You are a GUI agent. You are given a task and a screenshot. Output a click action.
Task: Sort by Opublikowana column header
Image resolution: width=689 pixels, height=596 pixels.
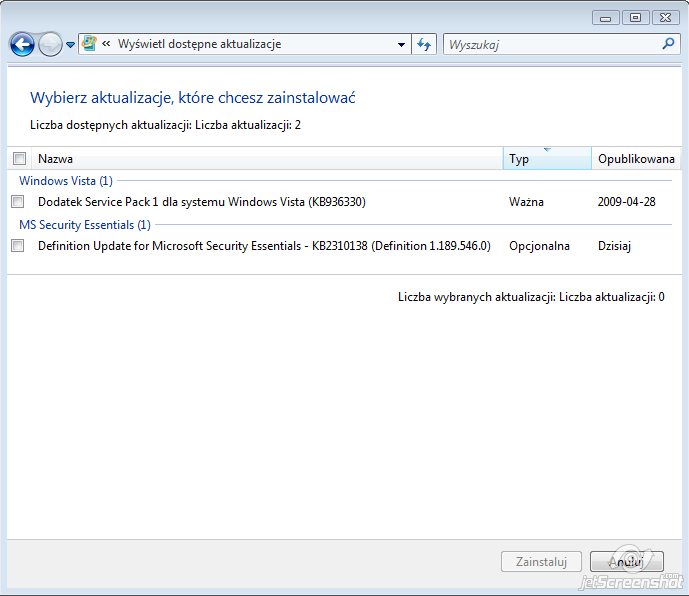pos(636,159)
